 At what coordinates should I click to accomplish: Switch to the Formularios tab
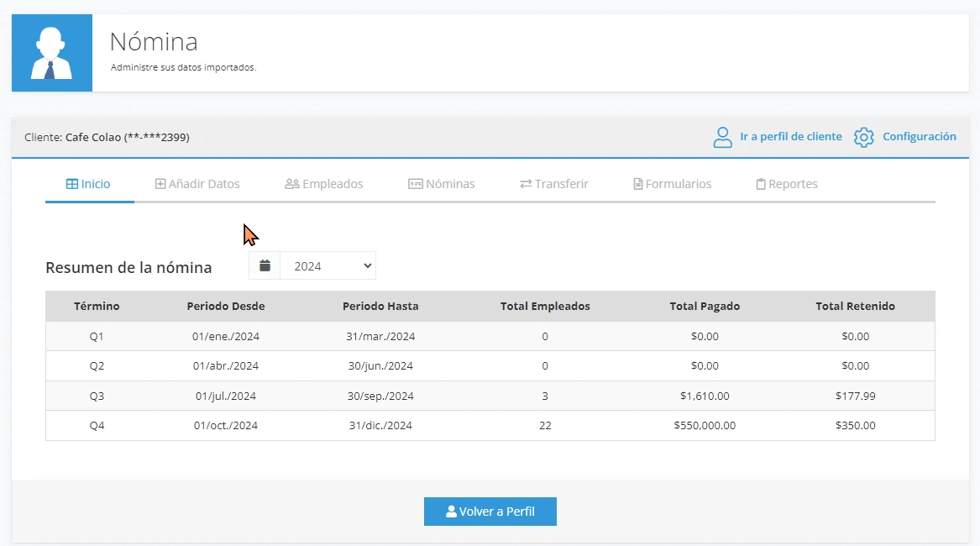point(673,184)
